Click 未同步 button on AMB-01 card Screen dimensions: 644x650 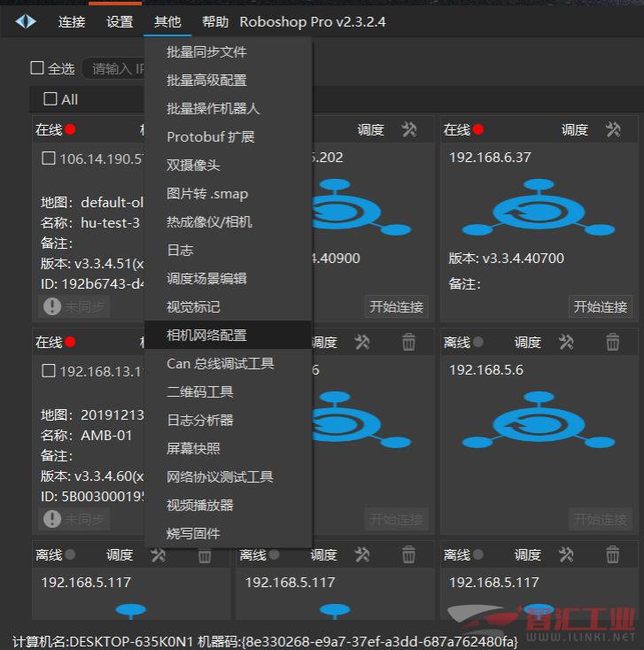pyautogui.click(x=74, y=519)
